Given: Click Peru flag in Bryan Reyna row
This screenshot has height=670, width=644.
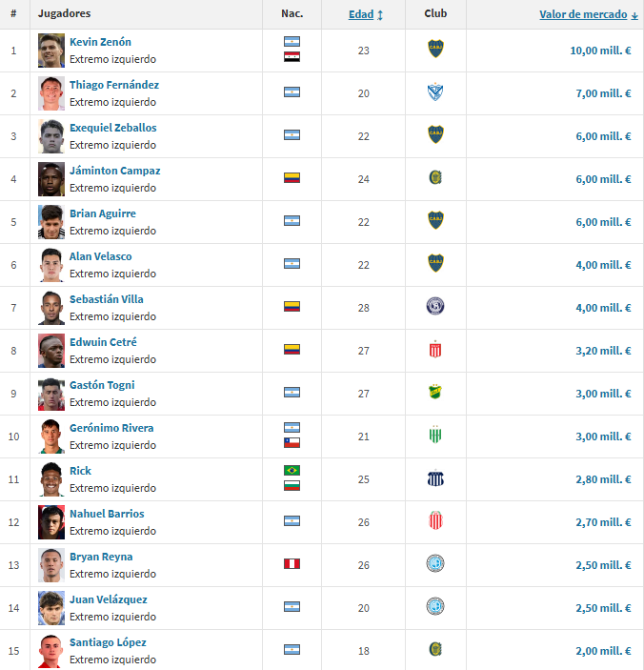Looking at the screenshot, I should click(292, 564).
